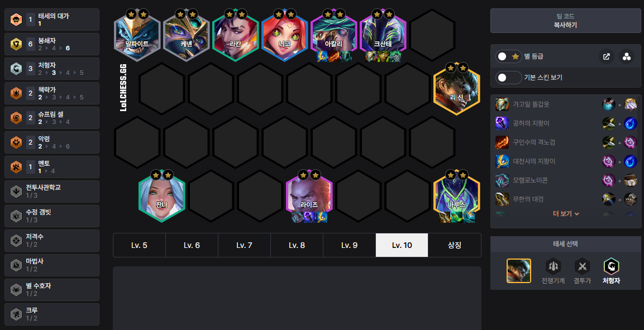
Task: Select the 리 신 champion hexagon
Action: coord(457,89)
